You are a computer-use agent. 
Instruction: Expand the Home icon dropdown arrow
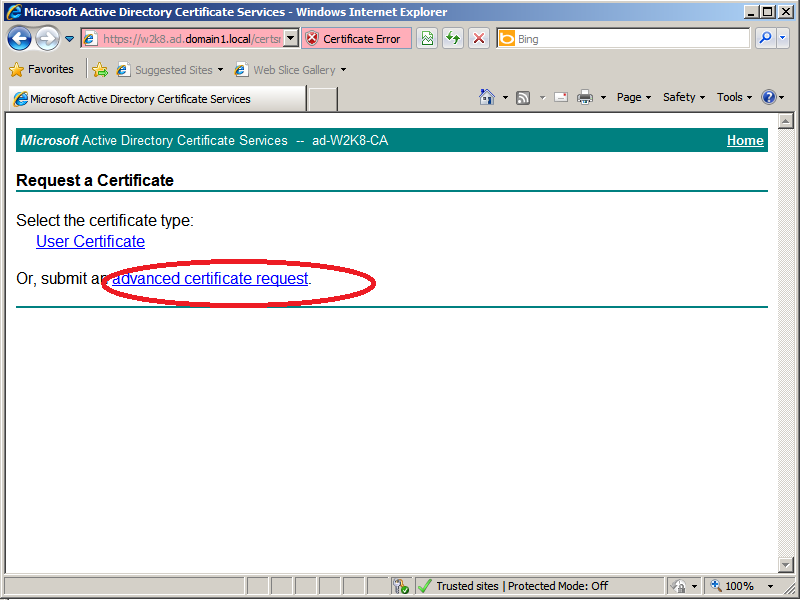[505, 97]
